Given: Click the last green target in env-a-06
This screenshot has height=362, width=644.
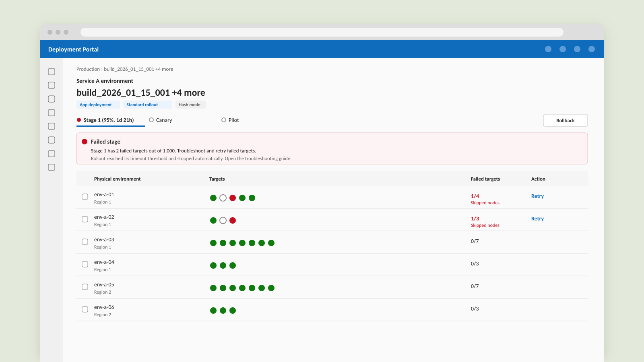Looking at the screenshot, I should pyautogui.click(x=233, y=311).
